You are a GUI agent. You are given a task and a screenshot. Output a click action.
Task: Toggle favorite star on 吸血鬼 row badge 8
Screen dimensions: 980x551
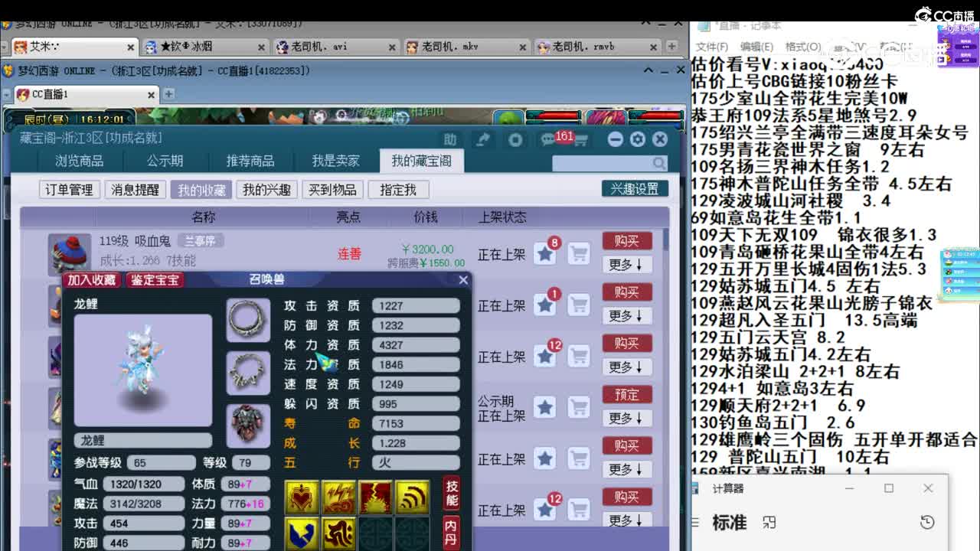click(x=545, y=254)
